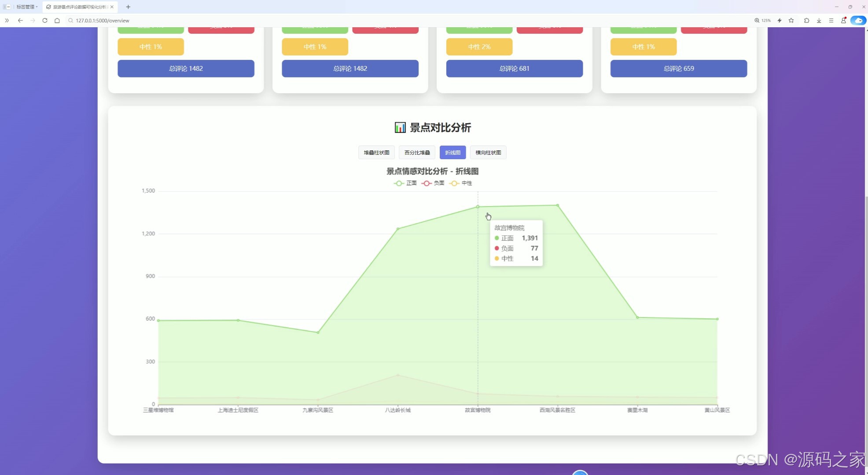Viewport: 868px width, 475px height.
Task: Open the browser hamburger menu
Action: (831, 20)
